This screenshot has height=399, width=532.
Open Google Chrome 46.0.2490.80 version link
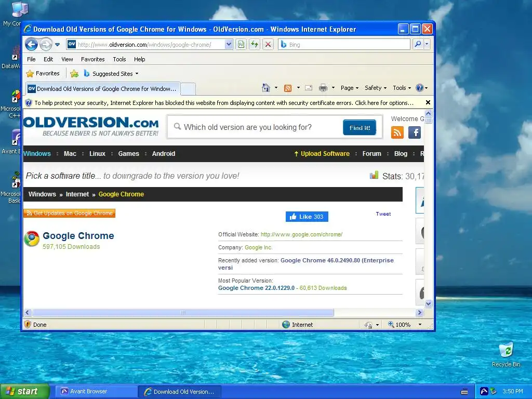tap(305, 264)
